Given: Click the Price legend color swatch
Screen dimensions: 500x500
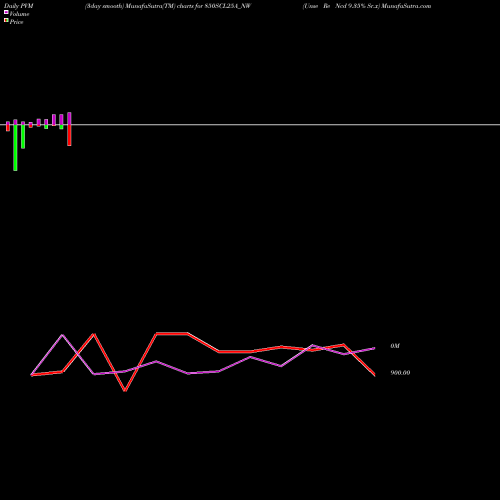Looking at the screenshot, I should coord(6,21).
